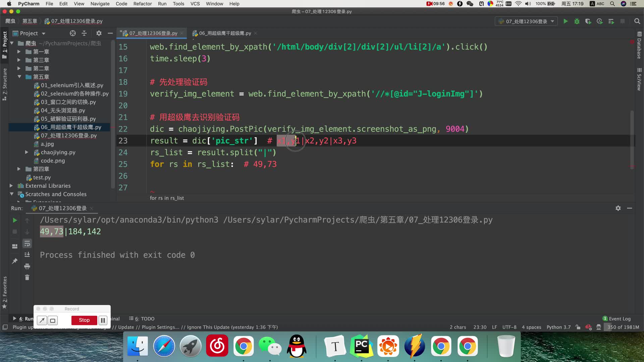
Task: Hide the Project tool window
Action: (x=110, y=33)
